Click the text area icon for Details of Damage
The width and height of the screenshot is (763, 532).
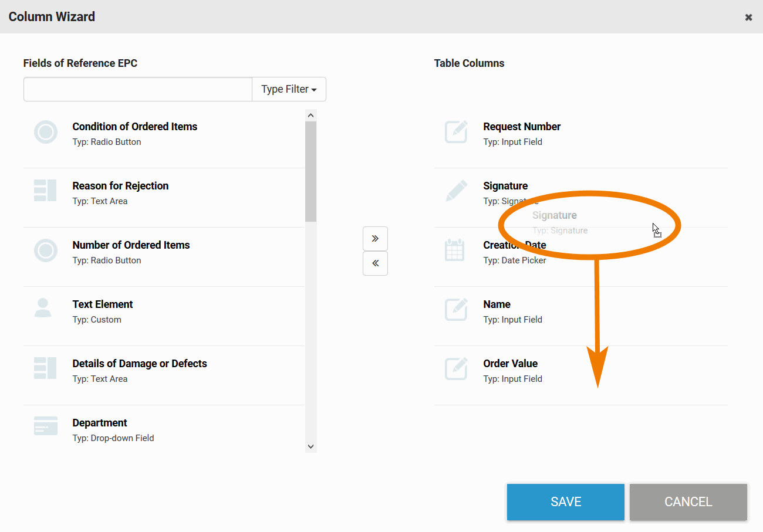click(46, 368)
